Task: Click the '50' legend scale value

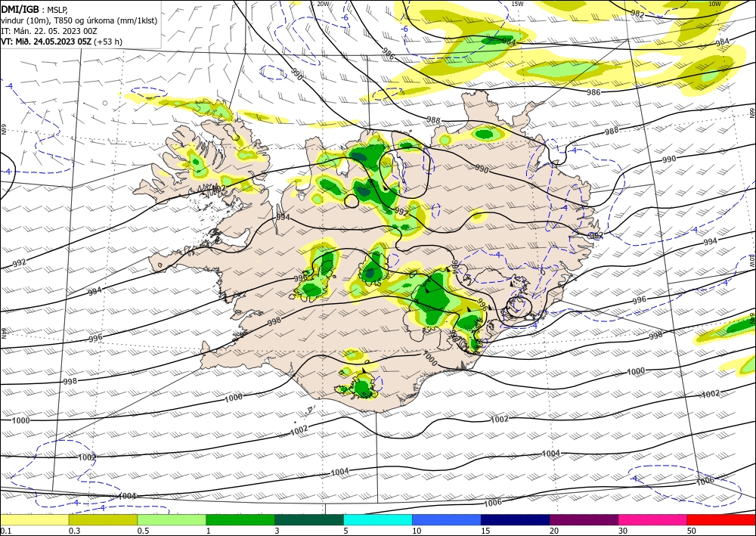Action: click(x=692, y=531)
